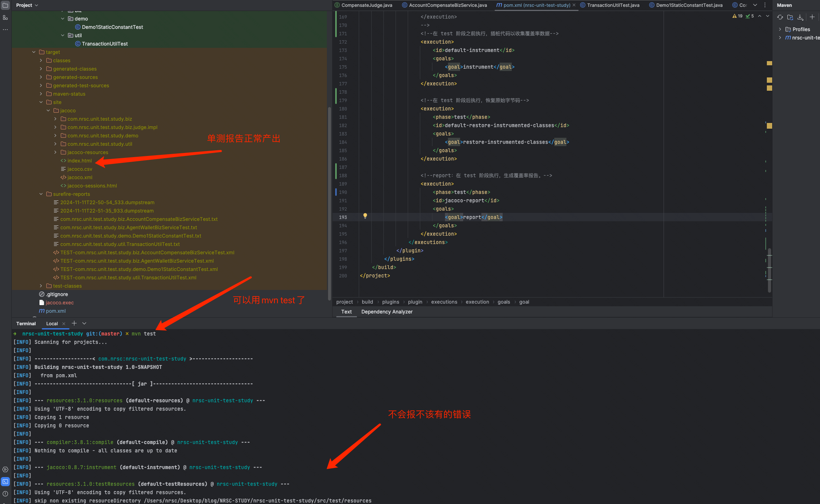
Task: Expand the Profiles node in Maven panel
Action: (780, 29)
